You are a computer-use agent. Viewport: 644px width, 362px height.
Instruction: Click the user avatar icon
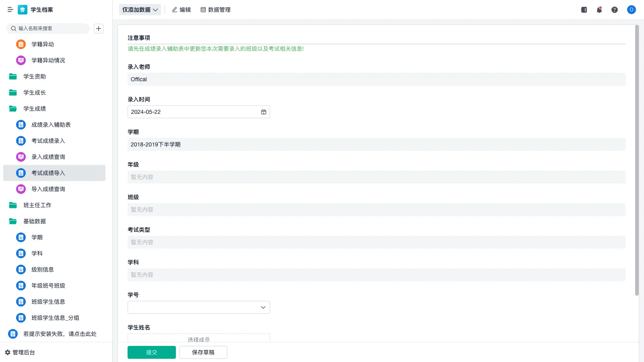(631, 10)
